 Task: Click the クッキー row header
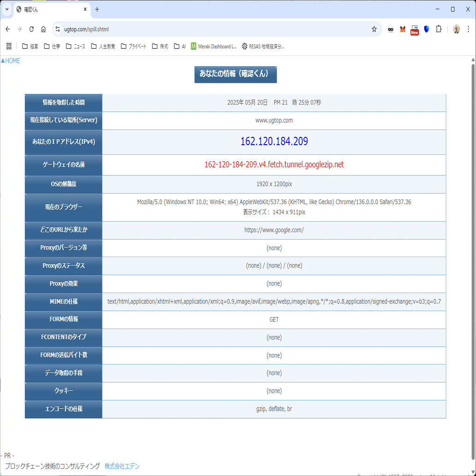64,391
